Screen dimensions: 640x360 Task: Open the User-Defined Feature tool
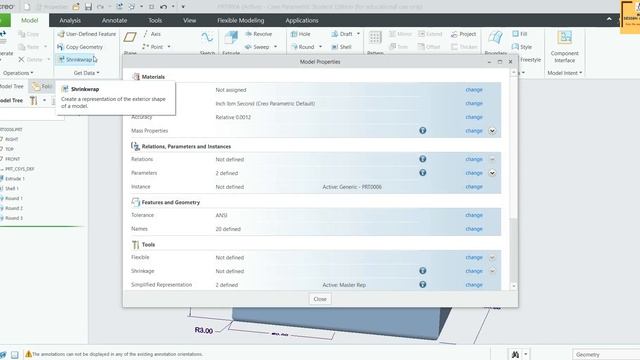tap(87, 34)
